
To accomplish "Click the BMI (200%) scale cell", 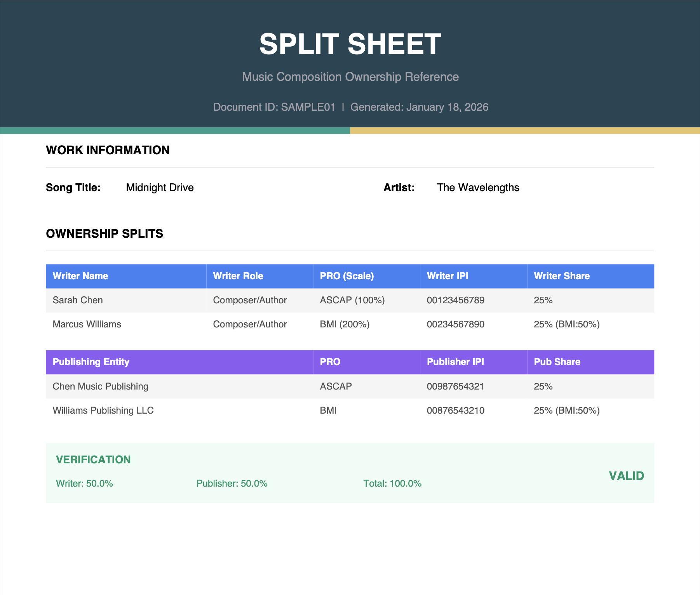I will point(345,324).
